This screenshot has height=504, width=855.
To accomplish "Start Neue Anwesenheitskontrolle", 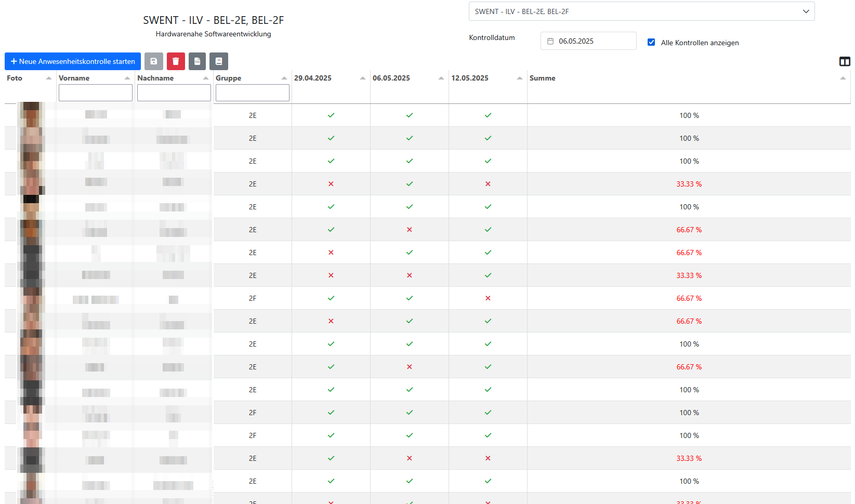I will click(x=73, y=61).
